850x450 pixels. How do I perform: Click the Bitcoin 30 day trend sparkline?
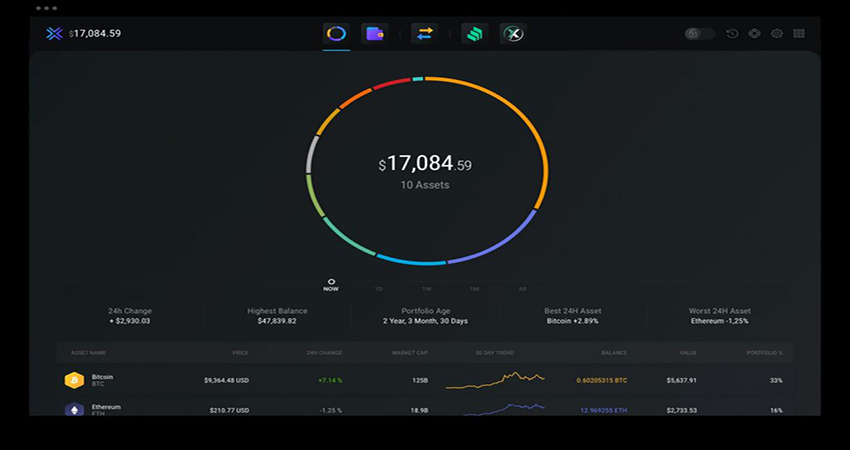495,380
